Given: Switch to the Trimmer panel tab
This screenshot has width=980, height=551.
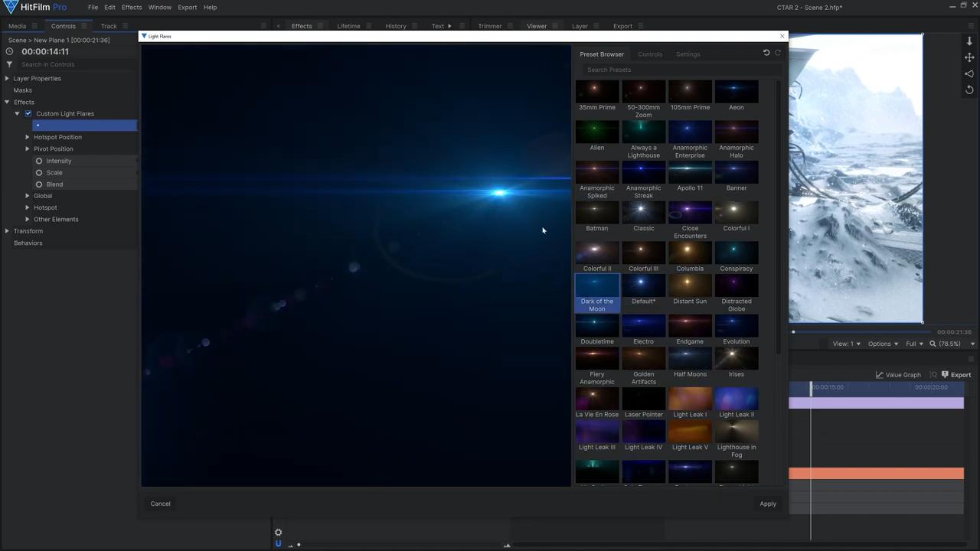Looking at the screenshot, I should (x=490, y=26).
